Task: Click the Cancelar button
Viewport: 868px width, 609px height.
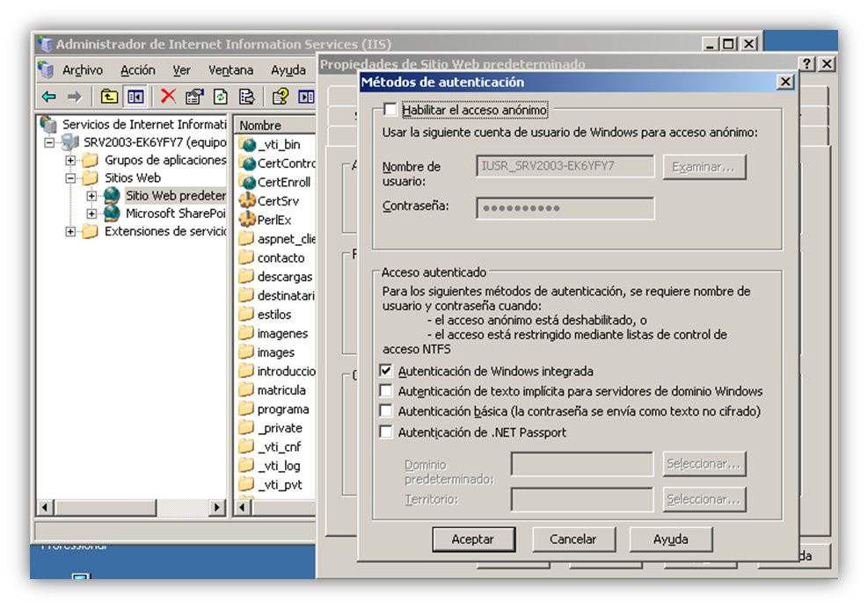Action: click(x=573, y=540)
